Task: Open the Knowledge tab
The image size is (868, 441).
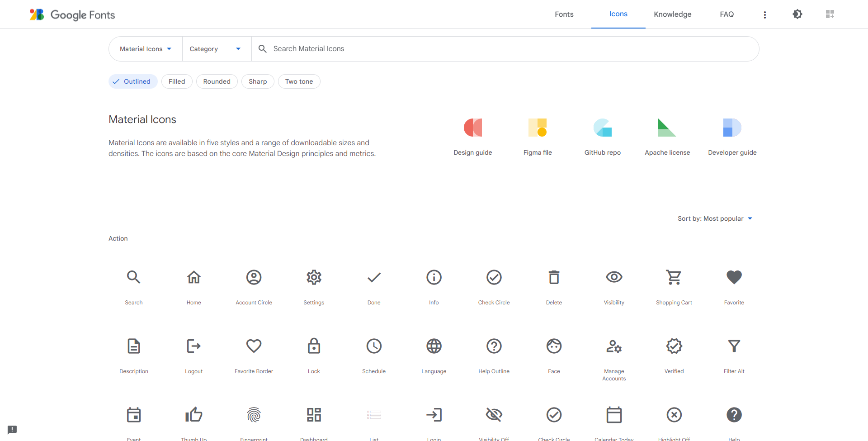Action: point(673,14)
